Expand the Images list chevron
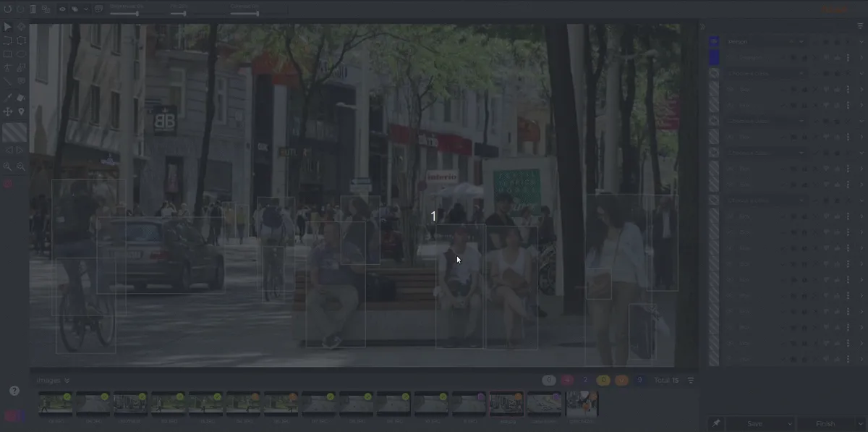Image resolution: width=868 pixels, height=432 pixels. click(67, 380)
